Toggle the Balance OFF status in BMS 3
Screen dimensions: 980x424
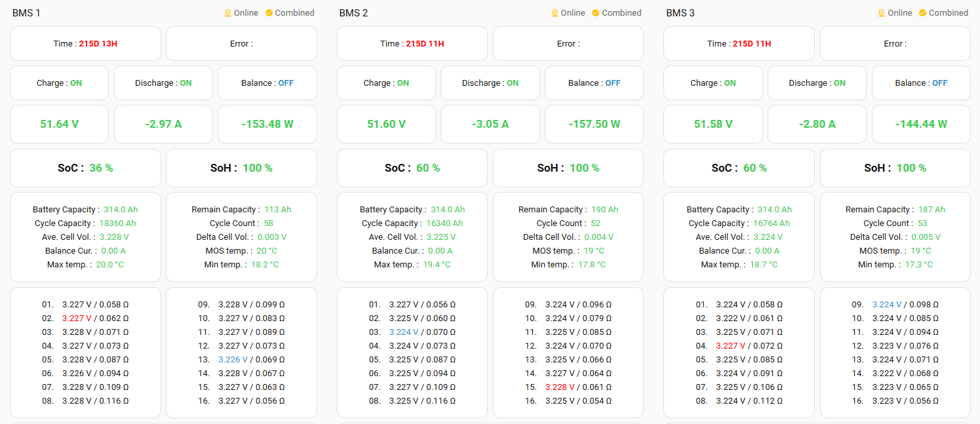coord(939,83)
